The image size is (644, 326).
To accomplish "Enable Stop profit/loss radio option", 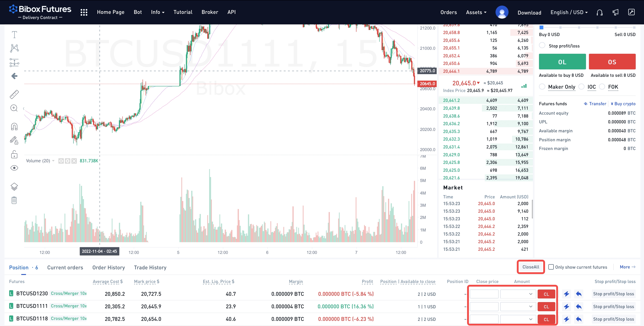I will [542, 45].
